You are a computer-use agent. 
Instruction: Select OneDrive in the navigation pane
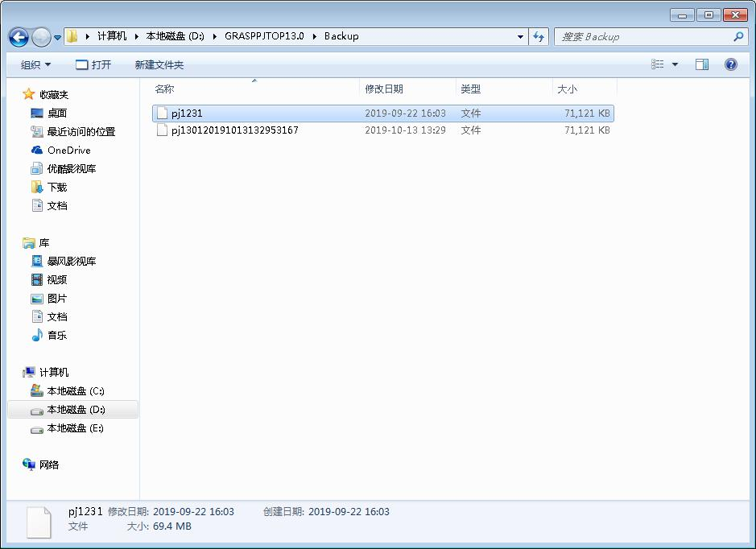[68, 151]
